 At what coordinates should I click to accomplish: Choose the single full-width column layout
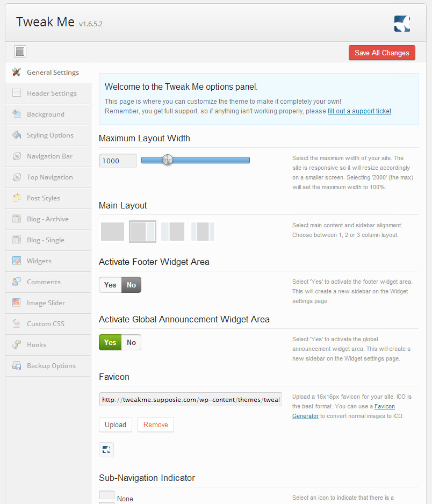pos(112,232)
